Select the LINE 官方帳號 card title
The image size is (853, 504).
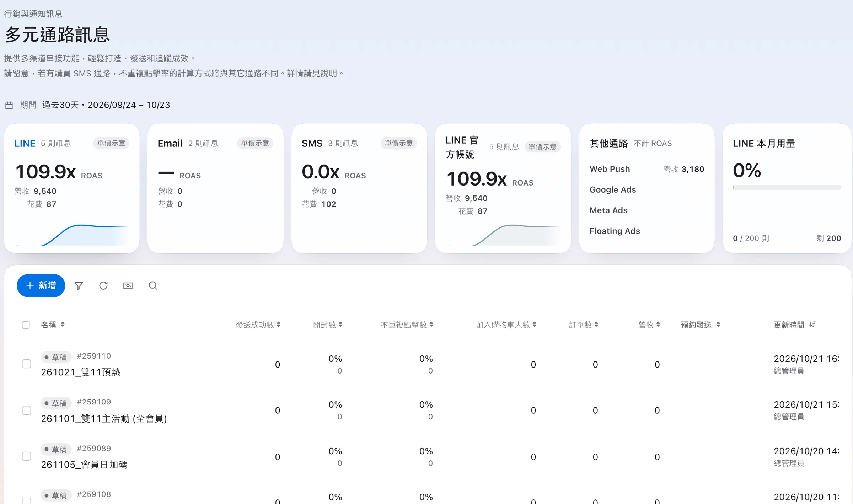click(x=462, y=147)
